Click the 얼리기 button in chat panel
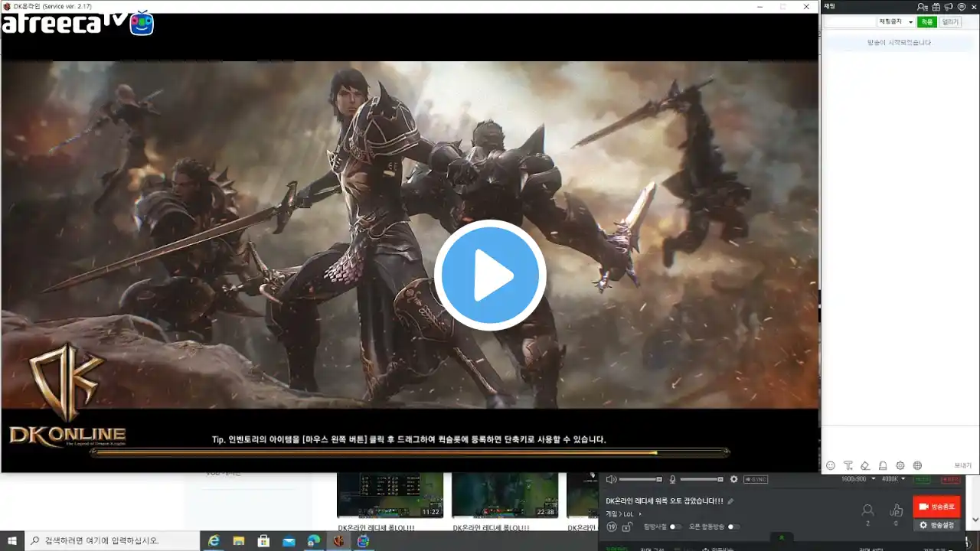This screenshot has height=551, width=980. [950, 22]
